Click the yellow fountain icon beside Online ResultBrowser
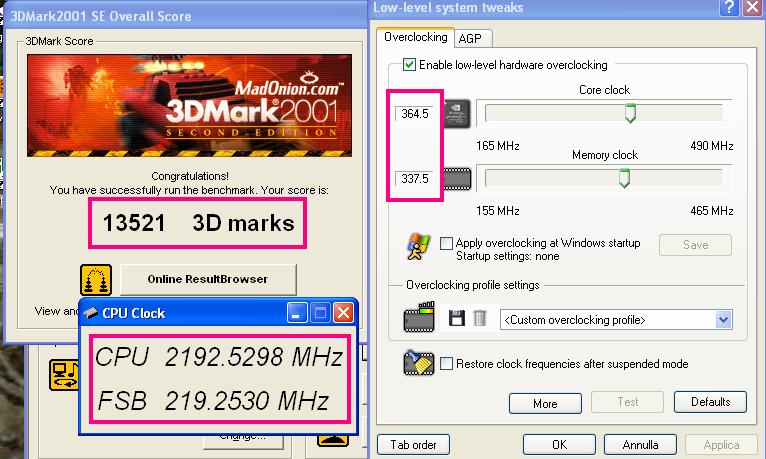 tap(96, 280)
